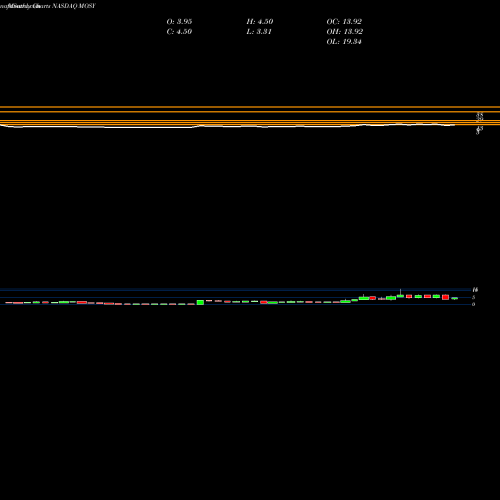Click the 'L: 3.31' low price value

[259, 32]
